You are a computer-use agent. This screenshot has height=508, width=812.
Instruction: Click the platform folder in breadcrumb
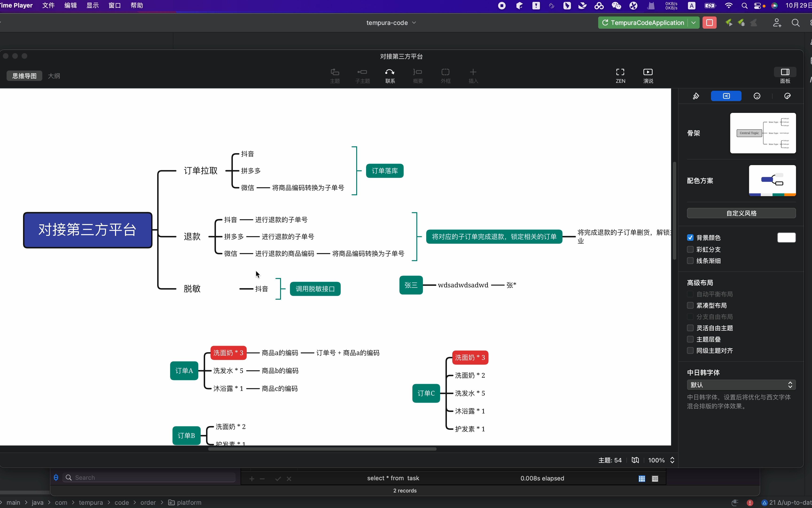tap(185, 502)
